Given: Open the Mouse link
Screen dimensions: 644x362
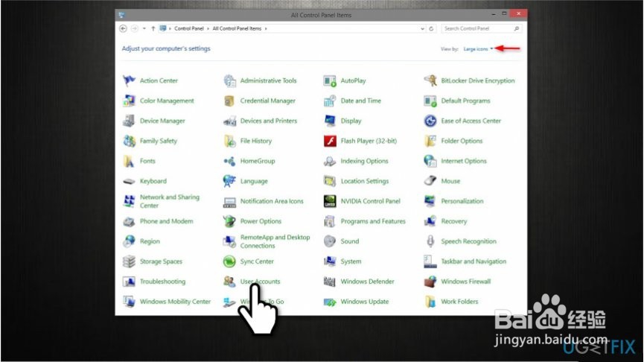Looking at the screenshot, I should pos(450,181).
